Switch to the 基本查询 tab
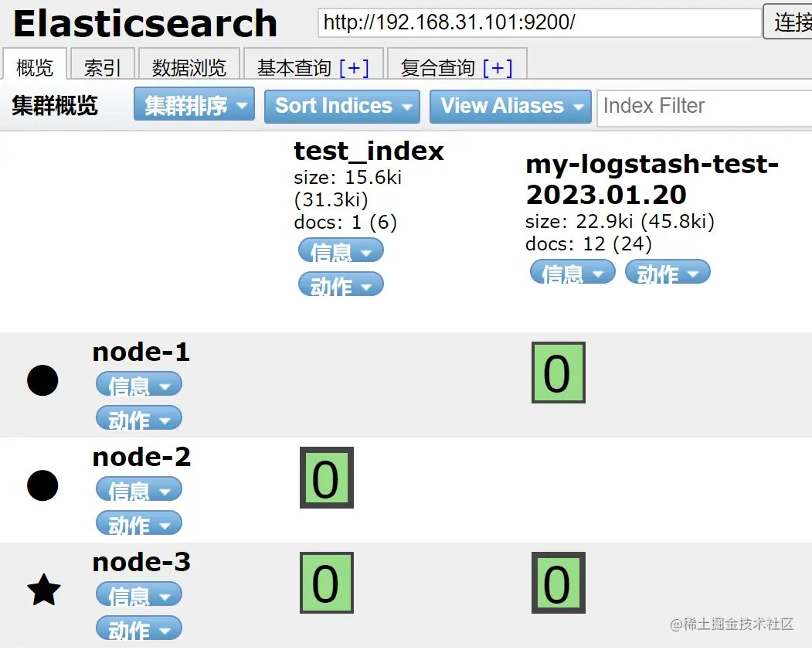This screenshot has width=812, height=650. (294, 67)
